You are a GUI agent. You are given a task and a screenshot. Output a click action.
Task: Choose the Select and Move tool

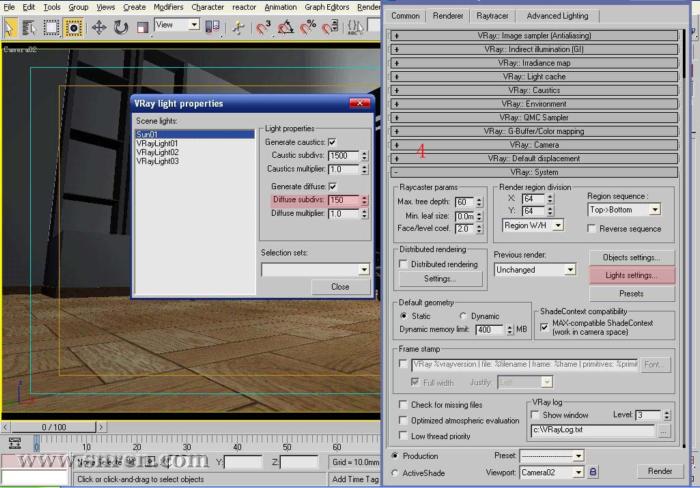coord(99,26)
